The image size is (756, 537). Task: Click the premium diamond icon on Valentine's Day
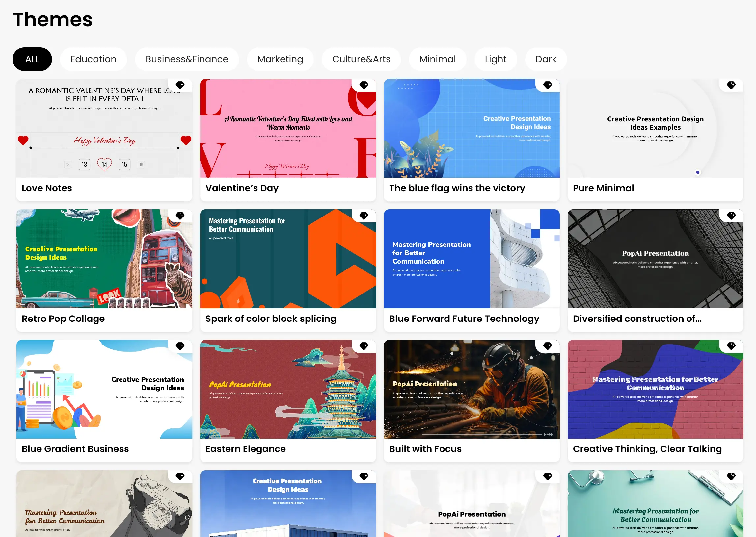[364, 85]
